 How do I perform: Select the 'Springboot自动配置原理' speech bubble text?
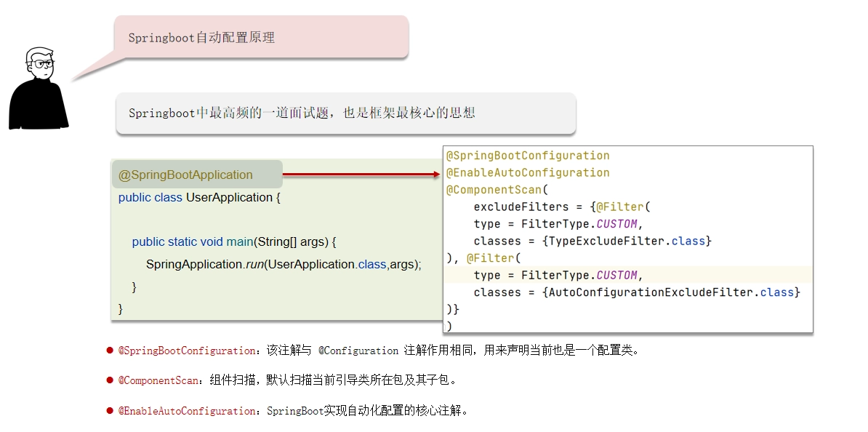(x=201, y=38)
